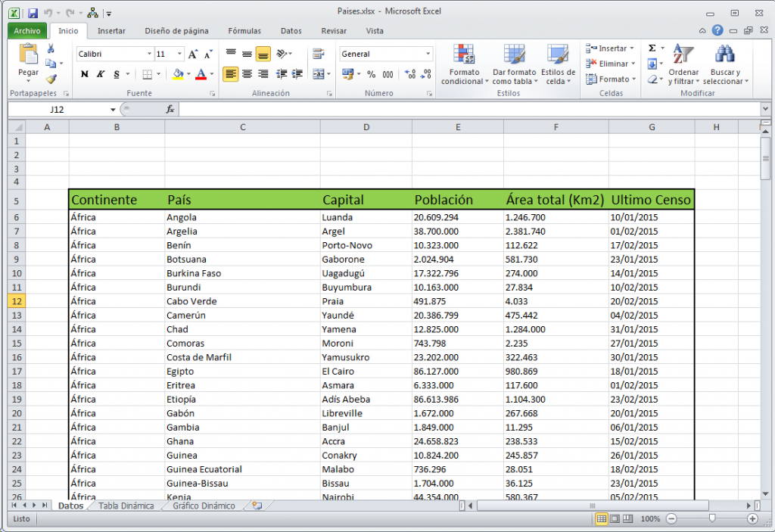The width and height of the screenshot is (775, 532).
Task: Click the vertical scrollbar thumb
Action: click(765, 158)
